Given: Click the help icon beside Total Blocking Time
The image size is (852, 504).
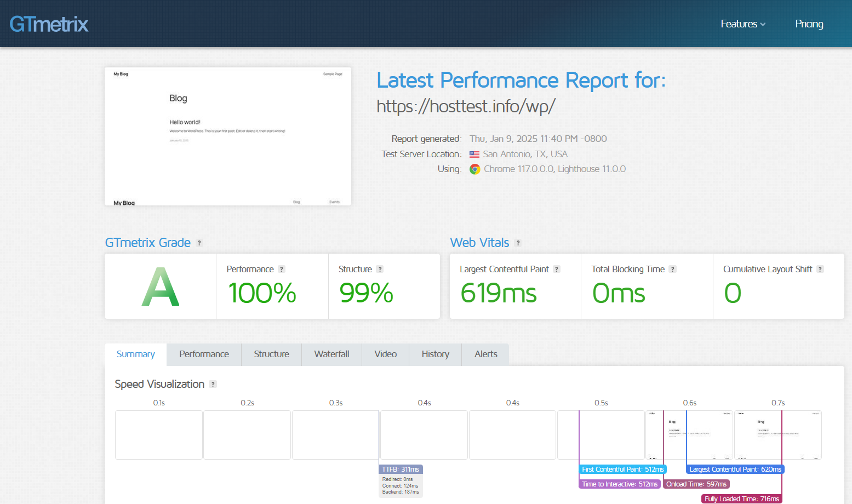Looking at the screenshot, I should click(x=673, y=270).
